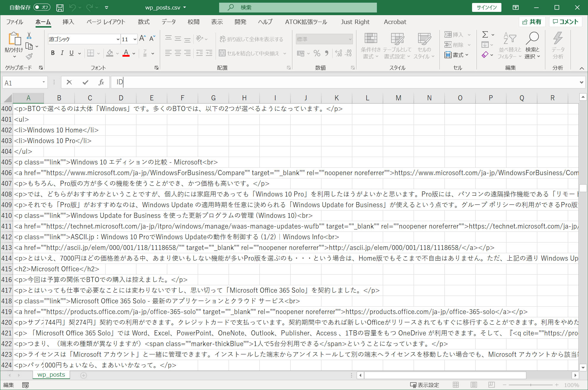The width and height of the screenshot is (588, 390).
Task: Click the Clear eraser icon
Action: click(485, 55)
